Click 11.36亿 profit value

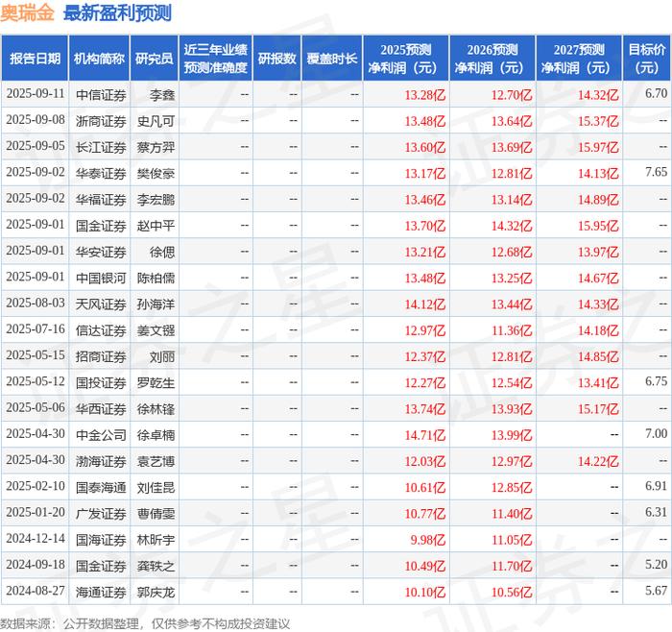[x=512, y=330]
